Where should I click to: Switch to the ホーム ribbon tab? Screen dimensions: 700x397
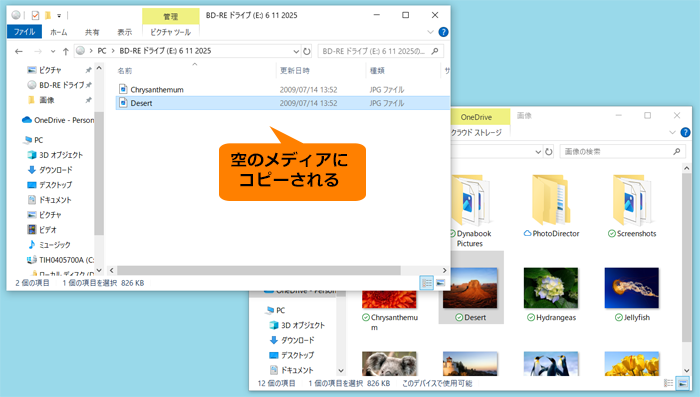coord(58,32)
